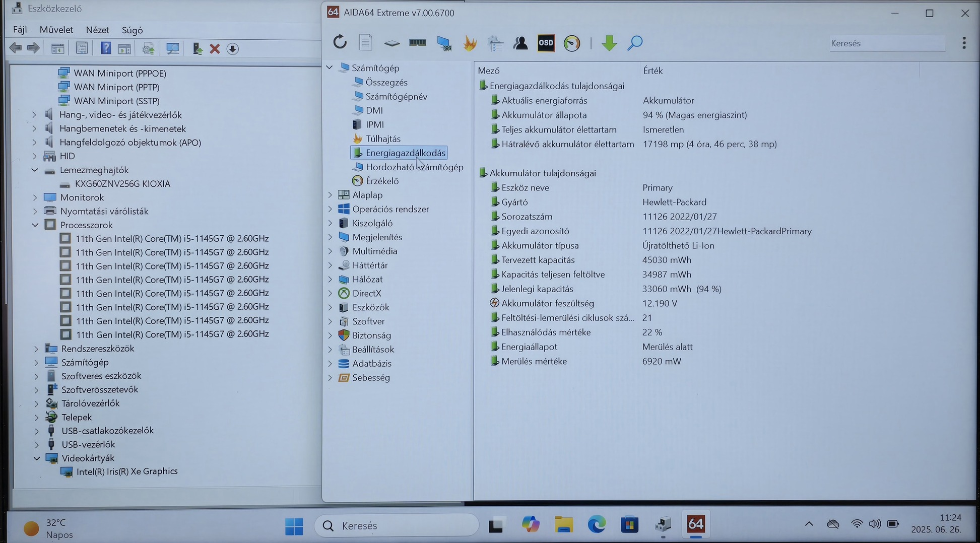Click the Windows taskbar Keresés search box
The width and height of the screenshot is (980, 543).
[397, 525]
